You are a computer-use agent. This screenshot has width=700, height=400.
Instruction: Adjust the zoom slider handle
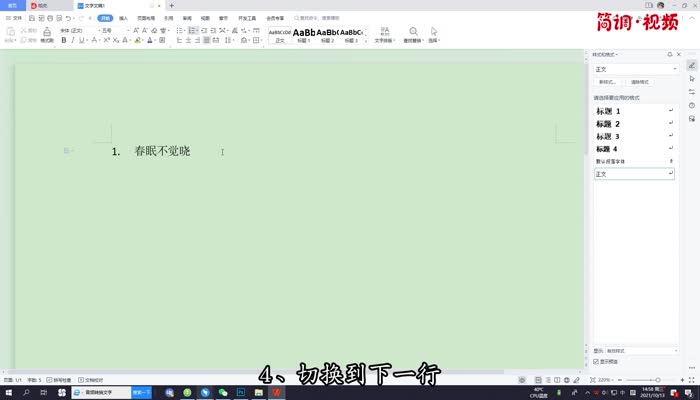(658, 380)
